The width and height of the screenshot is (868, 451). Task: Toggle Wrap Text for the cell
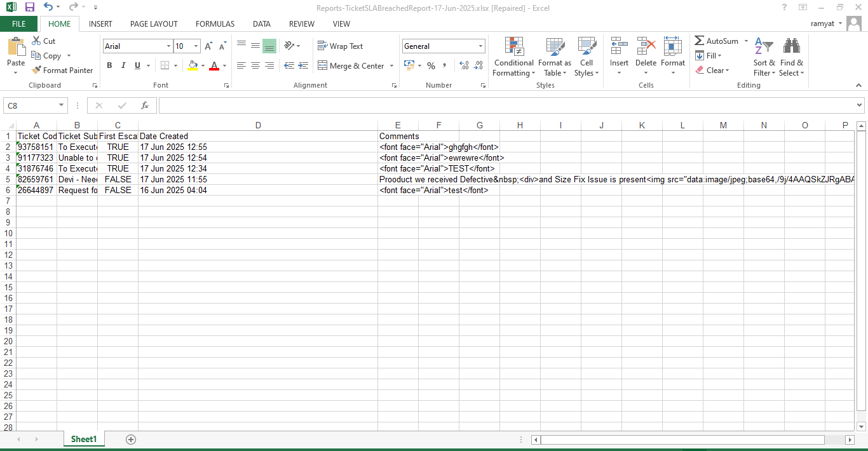pos(340,46)
